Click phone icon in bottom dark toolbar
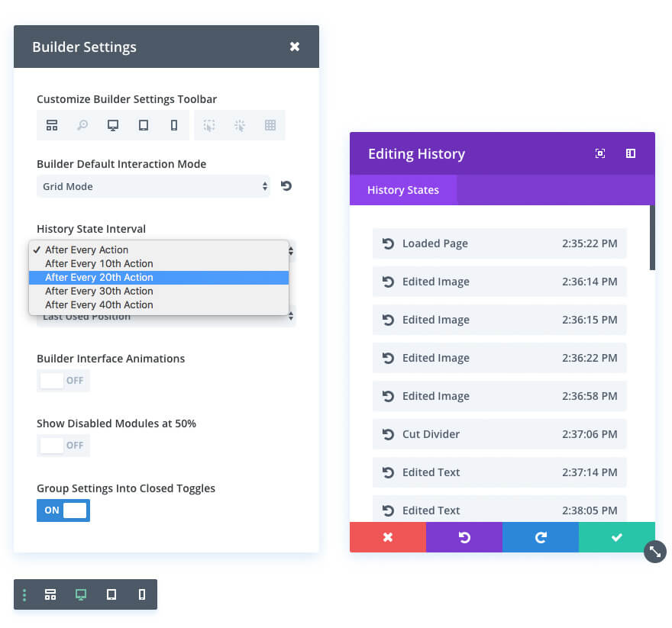 [142, 594]
